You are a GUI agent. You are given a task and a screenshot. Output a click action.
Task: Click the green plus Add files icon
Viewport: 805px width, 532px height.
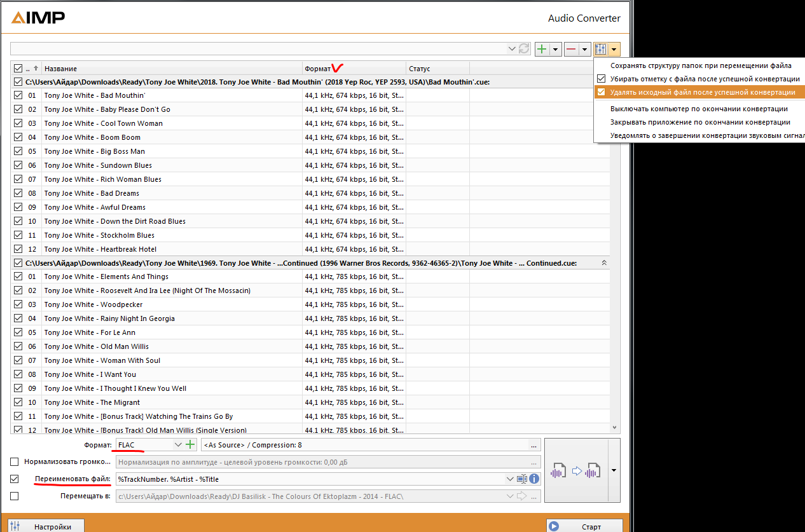[542, 49]
